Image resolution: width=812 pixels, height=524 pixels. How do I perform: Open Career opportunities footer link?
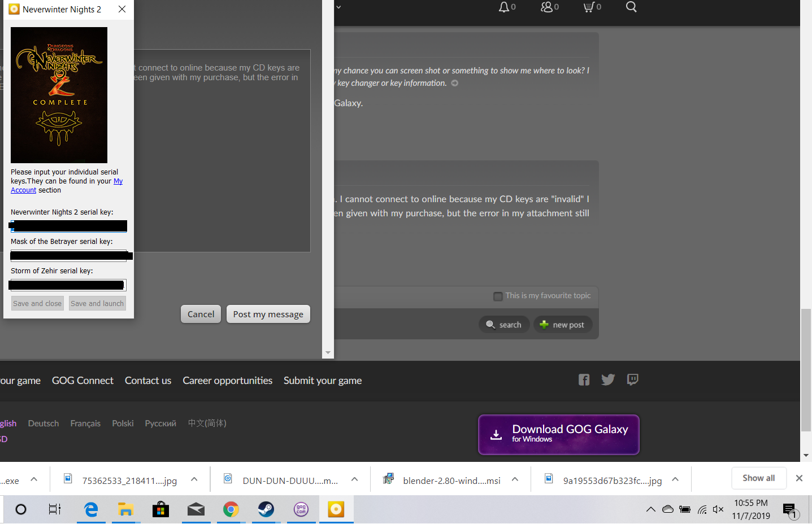(x=227, y=381)
